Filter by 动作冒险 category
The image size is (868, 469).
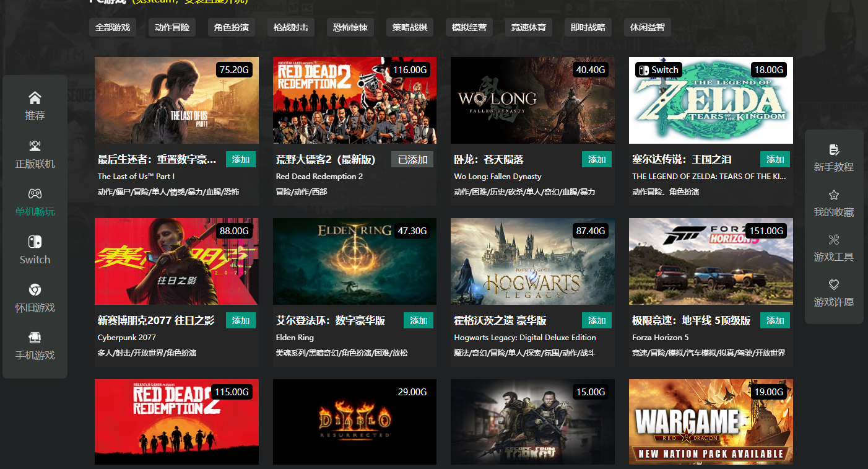172,27
